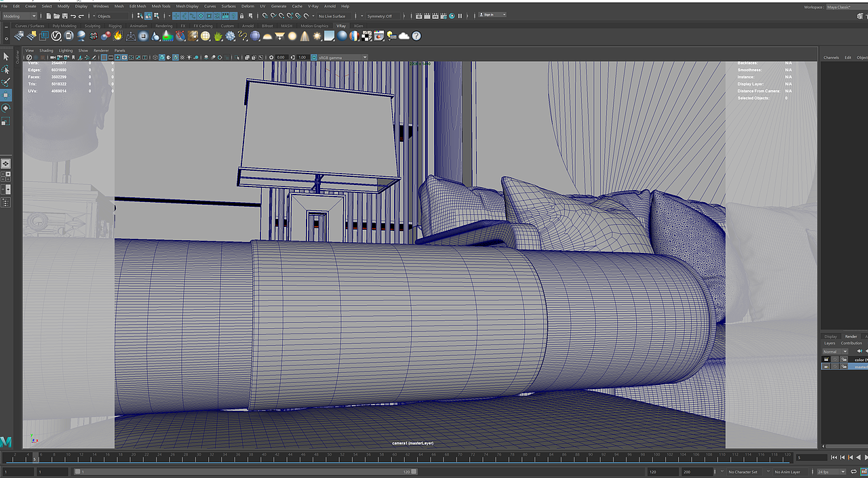The width and height of the screenshot is (868, 478).
Task: Open the Mesh Tools menu
Action: click(x=161, y=6)
